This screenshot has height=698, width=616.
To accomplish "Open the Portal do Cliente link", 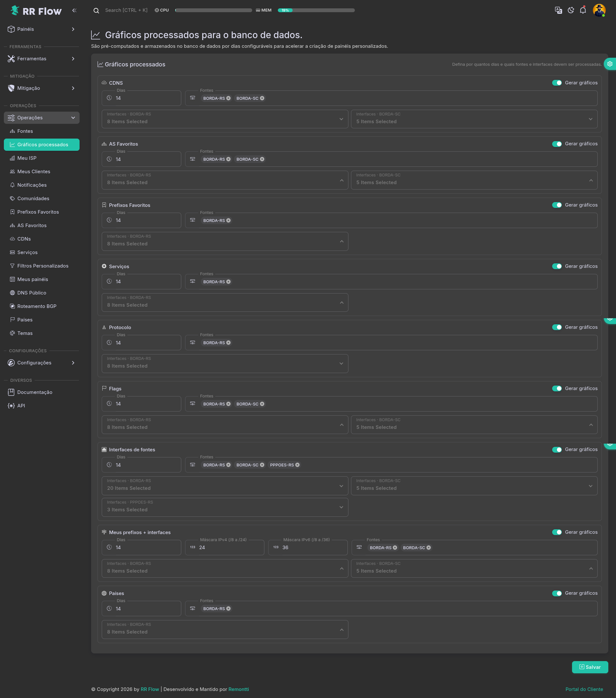I will (x=584, y=689).
